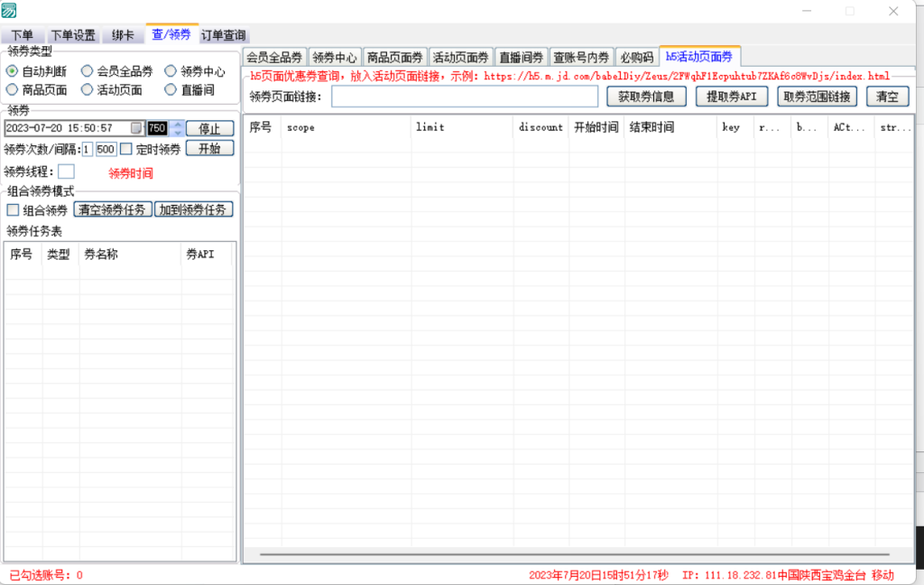Tick the 组合领券 checkbox
The width and height of the screenshot is (924, 585).
coord(13,210)
